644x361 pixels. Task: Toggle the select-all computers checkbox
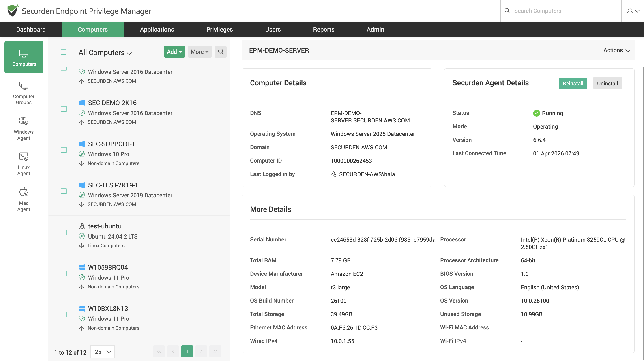click(x=64, y=52)
